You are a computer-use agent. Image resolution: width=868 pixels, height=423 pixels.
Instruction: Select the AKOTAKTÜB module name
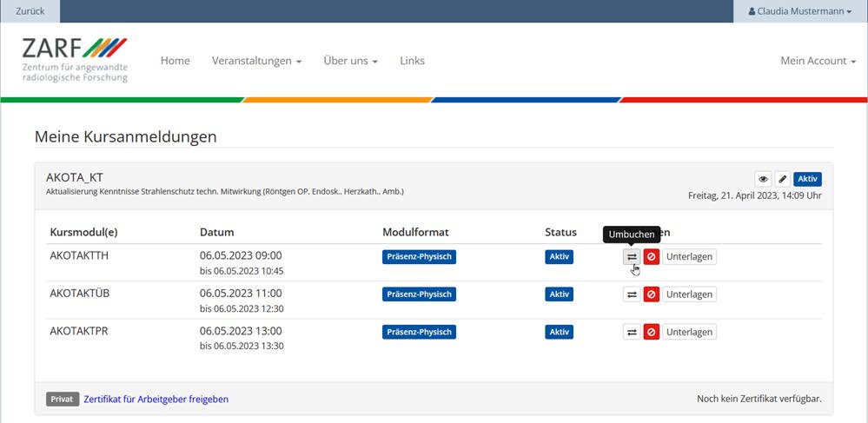80,294
